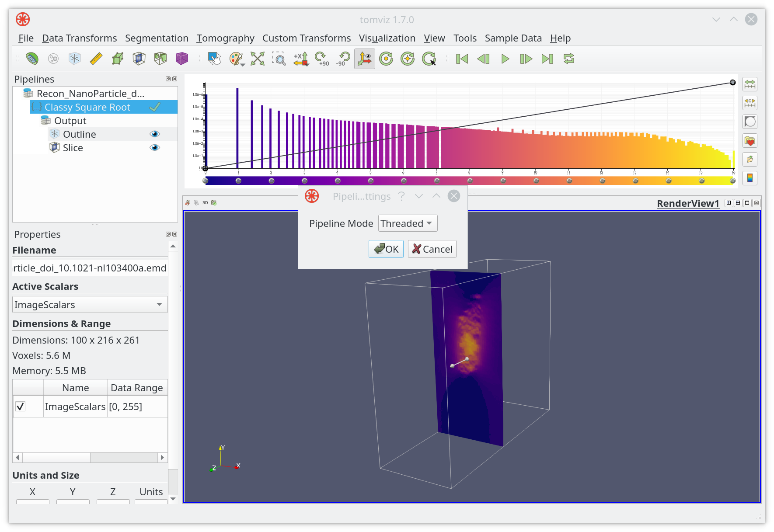Open the favorite color presets folder icon
Viewport: 774px width, 532px height.
pos(750,141)
